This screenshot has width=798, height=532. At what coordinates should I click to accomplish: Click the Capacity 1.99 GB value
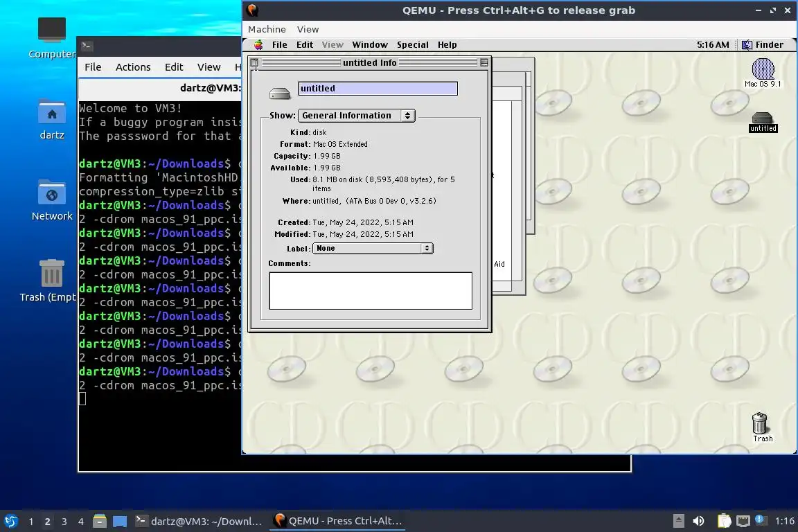click(327, 157)
